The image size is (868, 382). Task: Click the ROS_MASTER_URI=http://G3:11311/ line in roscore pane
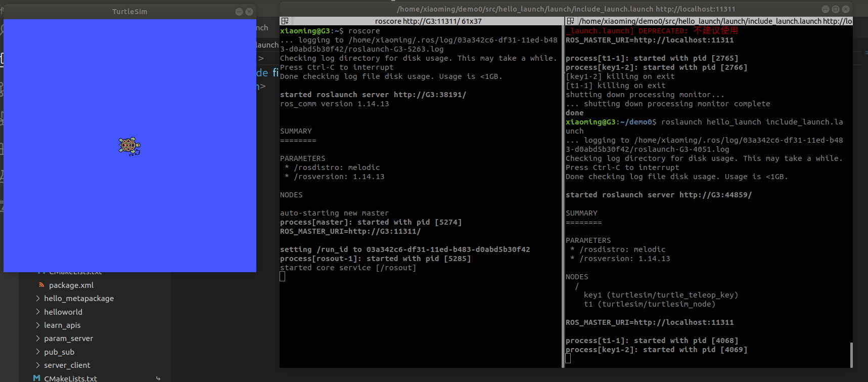pyautogui.click(x=350, y=231)
